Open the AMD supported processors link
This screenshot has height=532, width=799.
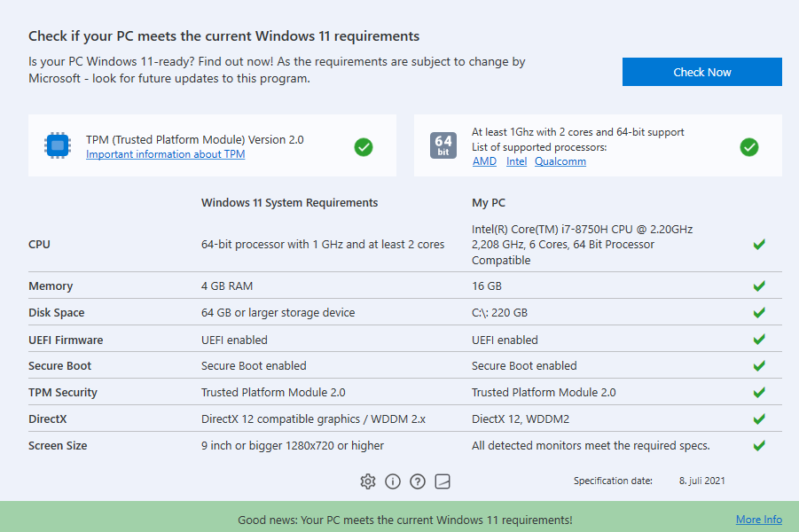(484, 161)
